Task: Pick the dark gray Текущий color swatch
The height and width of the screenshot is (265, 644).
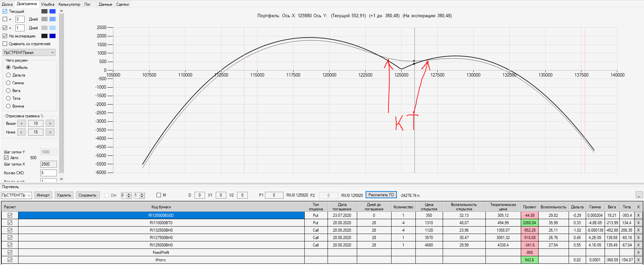Action: tap(44, 11)
